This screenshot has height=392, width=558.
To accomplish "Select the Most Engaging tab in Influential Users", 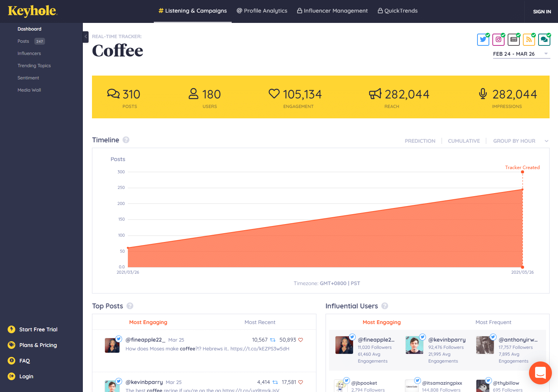I will [x=382, y=322].
